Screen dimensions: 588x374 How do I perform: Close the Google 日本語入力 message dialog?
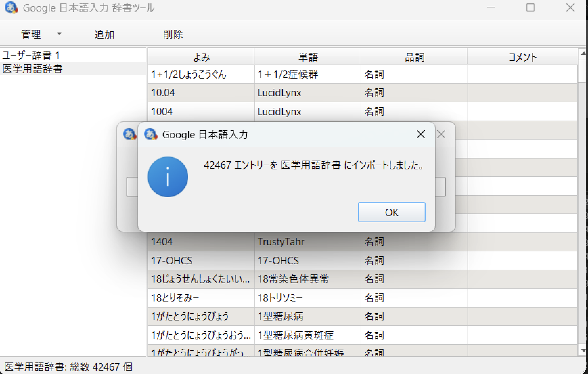421,134
